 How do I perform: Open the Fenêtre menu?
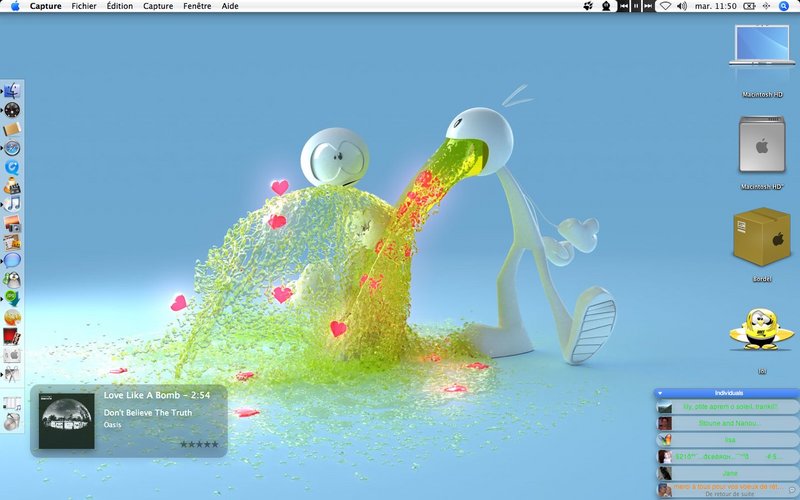[197, 6]
